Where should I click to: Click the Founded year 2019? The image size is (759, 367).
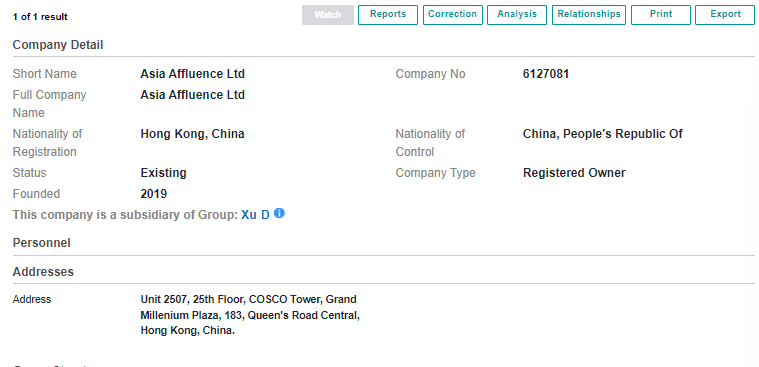(x=153, y=194)
